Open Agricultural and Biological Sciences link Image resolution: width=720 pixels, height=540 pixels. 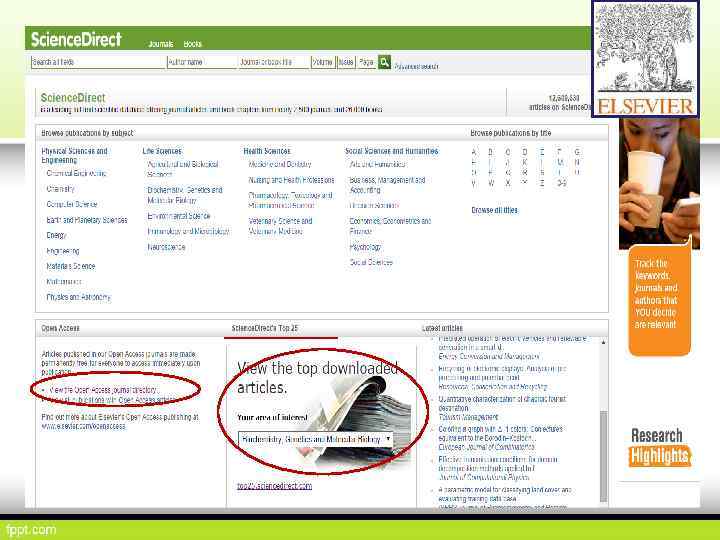coord(183,169)
